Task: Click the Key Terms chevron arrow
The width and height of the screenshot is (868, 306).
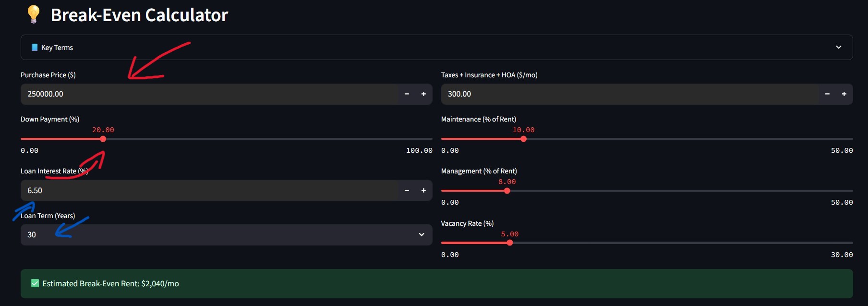Action: [x=839, y=48]
